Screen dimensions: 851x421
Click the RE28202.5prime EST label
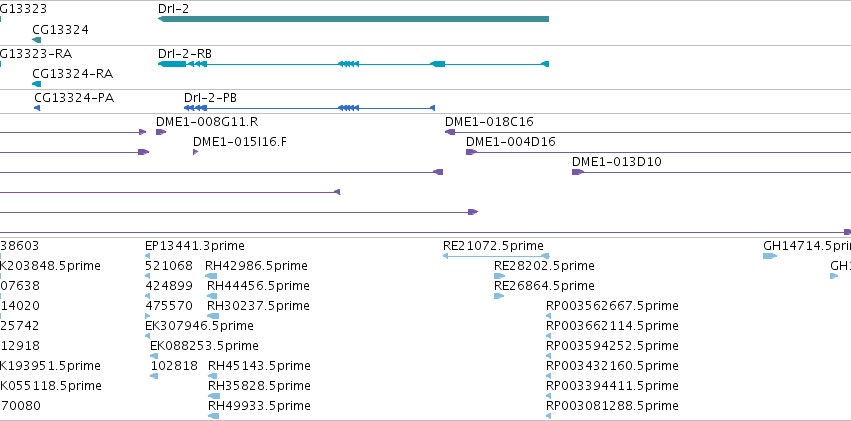544,266
